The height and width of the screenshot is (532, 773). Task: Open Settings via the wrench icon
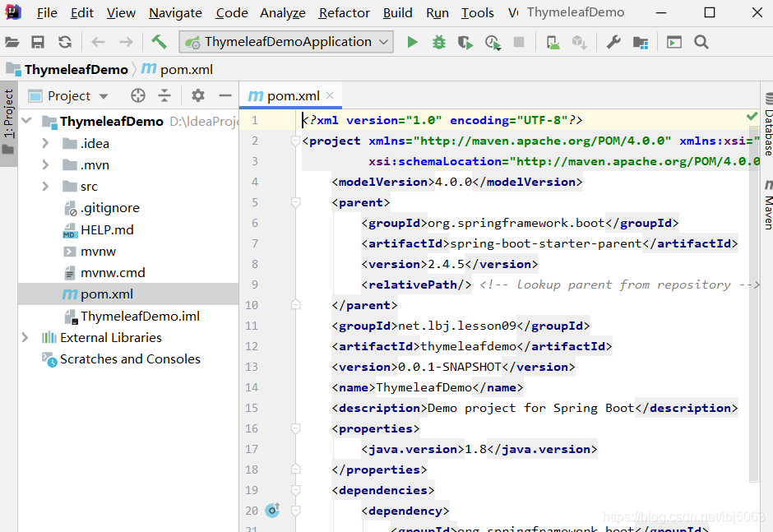coord(613,43)
